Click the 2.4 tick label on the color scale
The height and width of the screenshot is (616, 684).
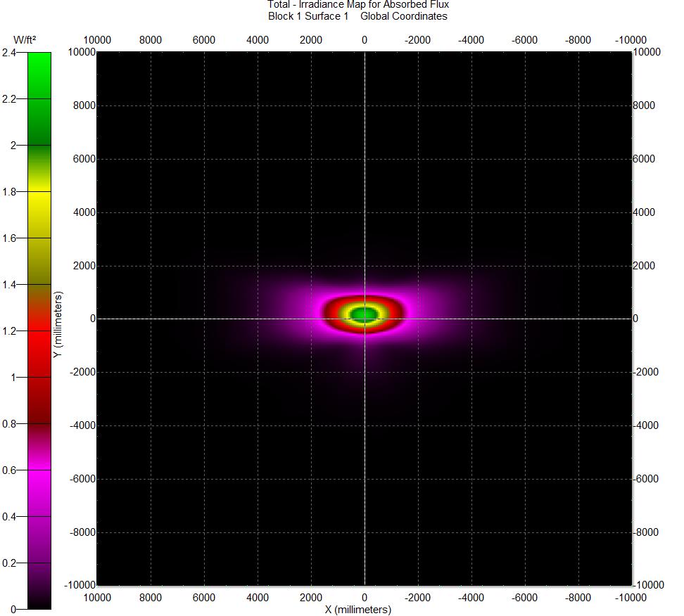[9, 53]
